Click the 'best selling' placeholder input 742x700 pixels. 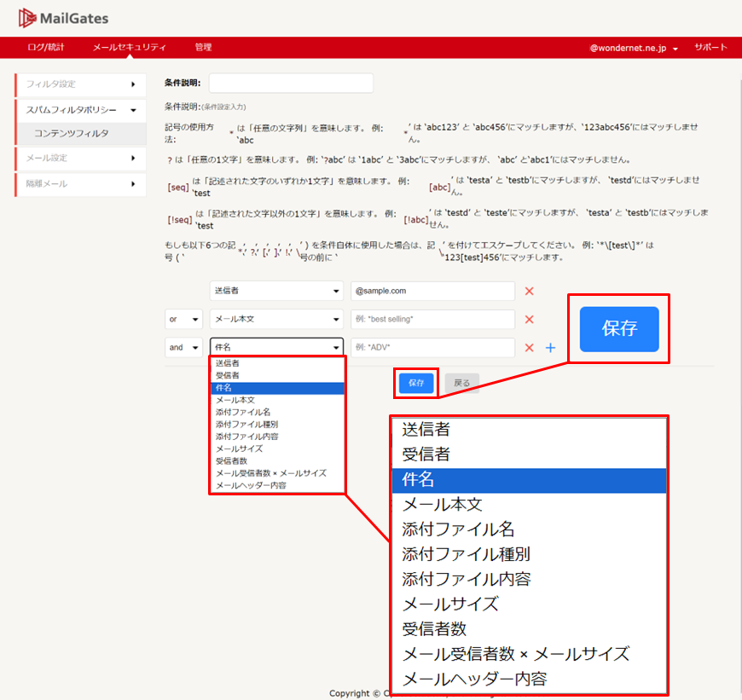point(432,319)
